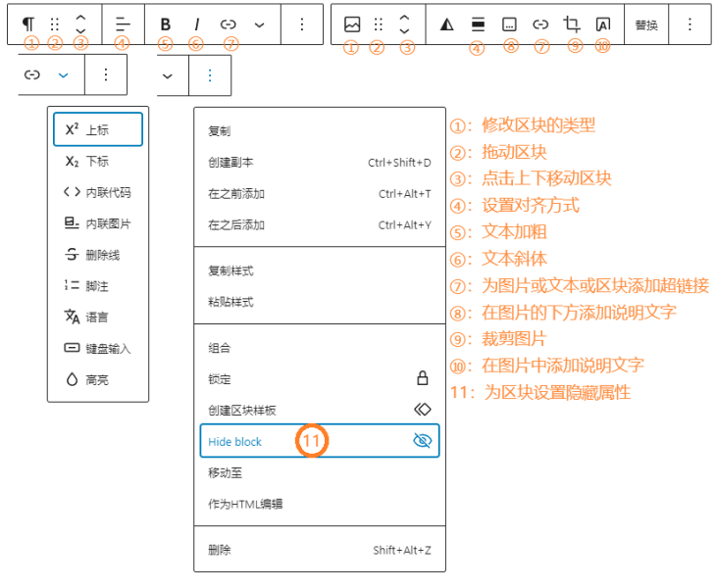The image size is (716, 588).
Task: Select the crop image tool
Action: point(572,24)
